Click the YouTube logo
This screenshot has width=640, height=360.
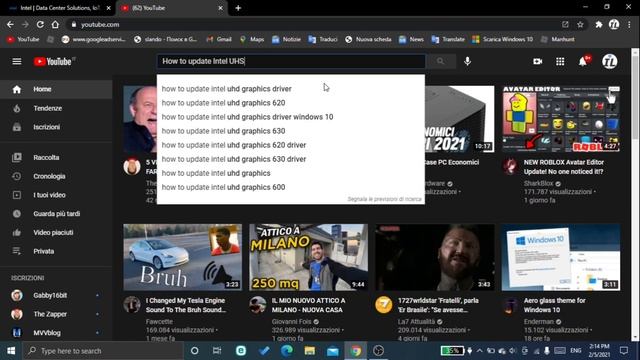tap(53, 62)
